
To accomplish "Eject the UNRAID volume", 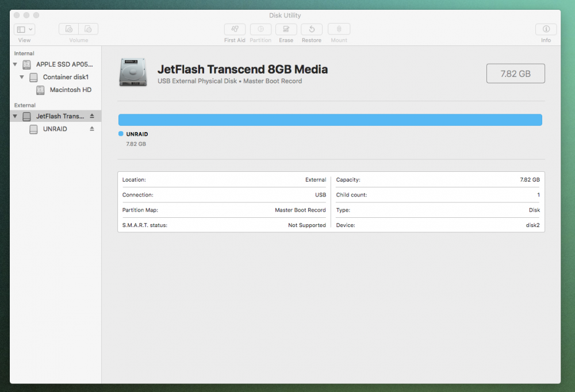I will 92,129.
